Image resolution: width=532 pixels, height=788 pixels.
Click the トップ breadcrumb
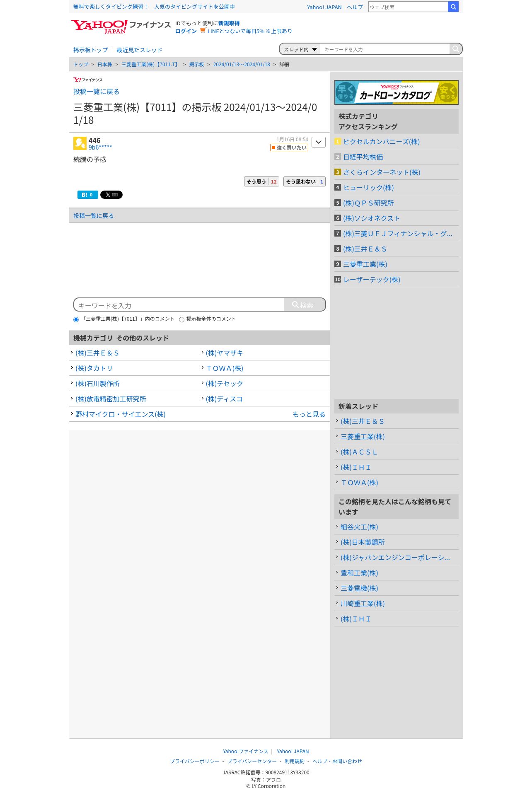tap(81, 65)
